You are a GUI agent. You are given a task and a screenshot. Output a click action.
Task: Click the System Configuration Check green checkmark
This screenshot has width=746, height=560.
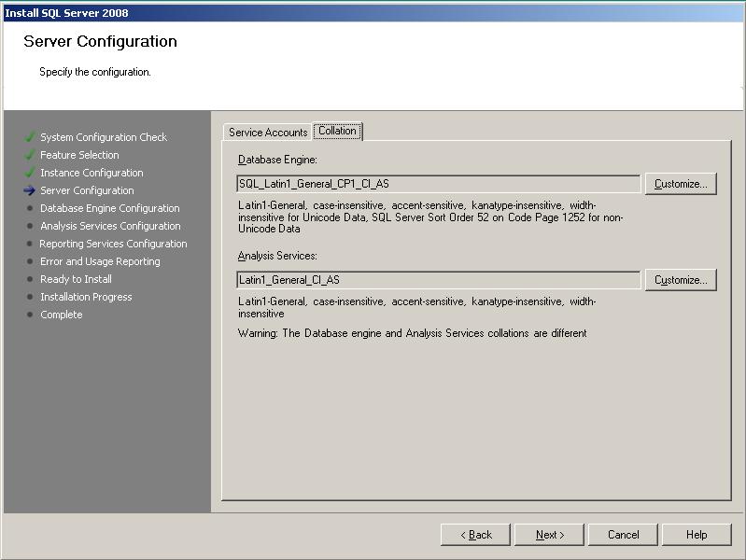tap(30, 137)
